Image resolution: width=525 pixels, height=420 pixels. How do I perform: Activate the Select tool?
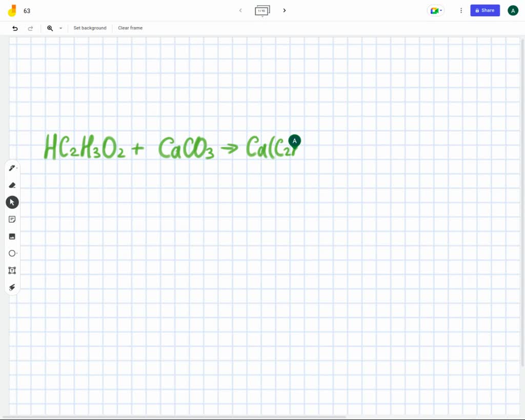(12, 202)
